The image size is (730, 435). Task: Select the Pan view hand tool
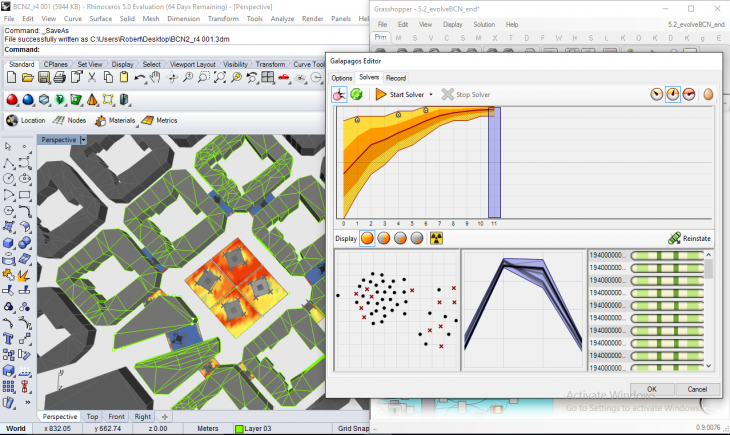155,77
